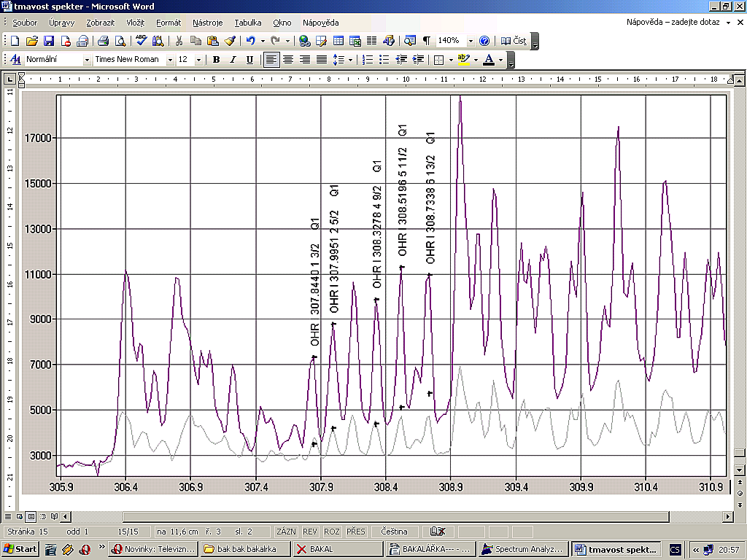Open the bak bak bakalrka folder window

tap(245, 549)
